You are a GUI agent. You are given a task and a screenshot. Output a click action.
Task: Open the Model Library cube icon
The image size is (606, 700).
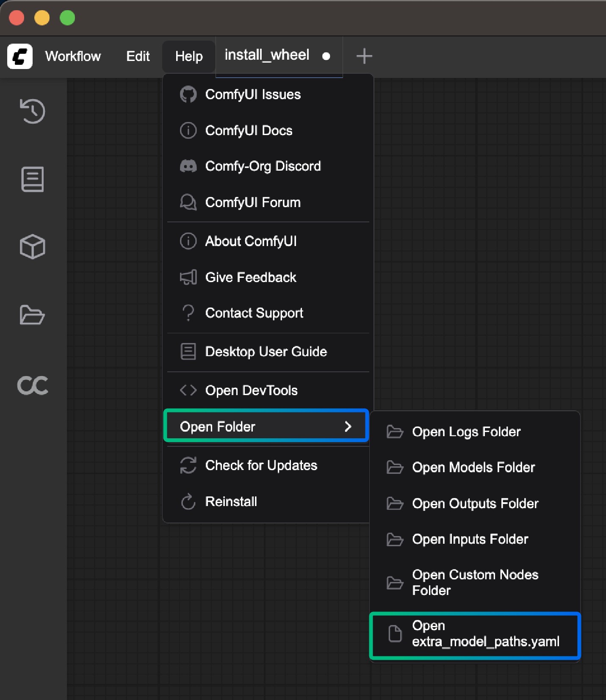33,247
